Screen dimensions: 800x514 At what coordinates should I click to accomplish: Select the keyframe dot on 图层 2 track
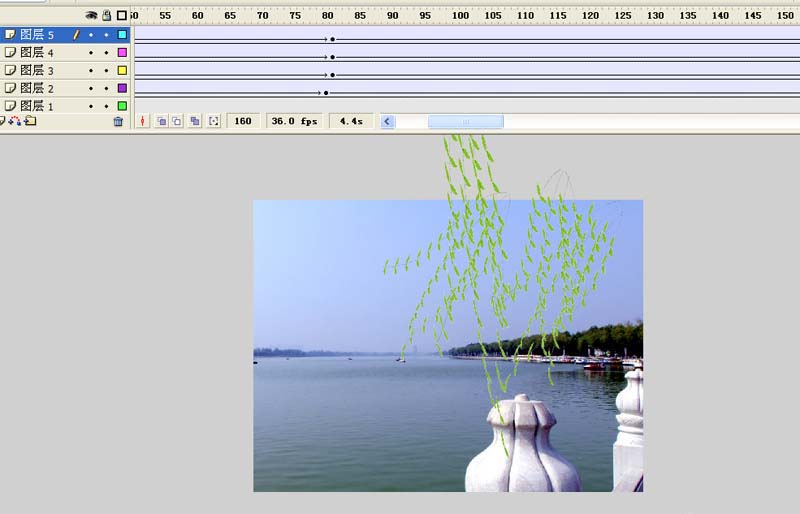tap(326, 93)
